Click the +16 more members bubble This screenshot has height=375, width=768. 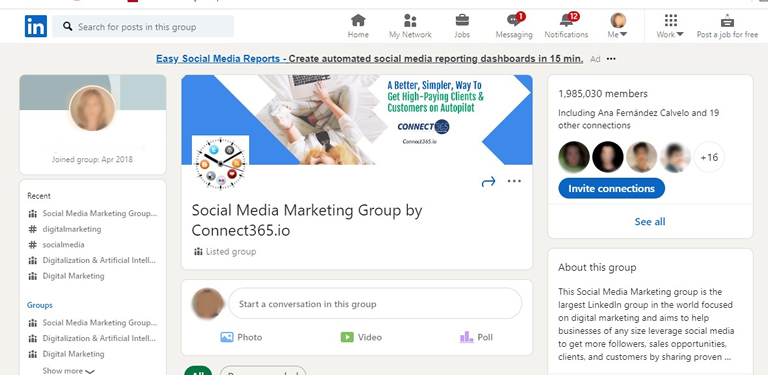[x=709, y=157]
